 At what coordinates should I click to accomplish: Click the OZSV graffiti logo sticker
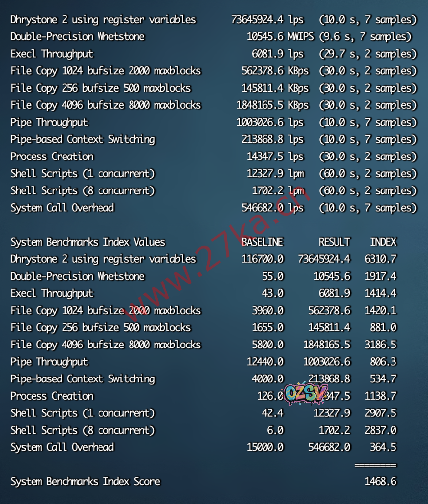point(306,393)
